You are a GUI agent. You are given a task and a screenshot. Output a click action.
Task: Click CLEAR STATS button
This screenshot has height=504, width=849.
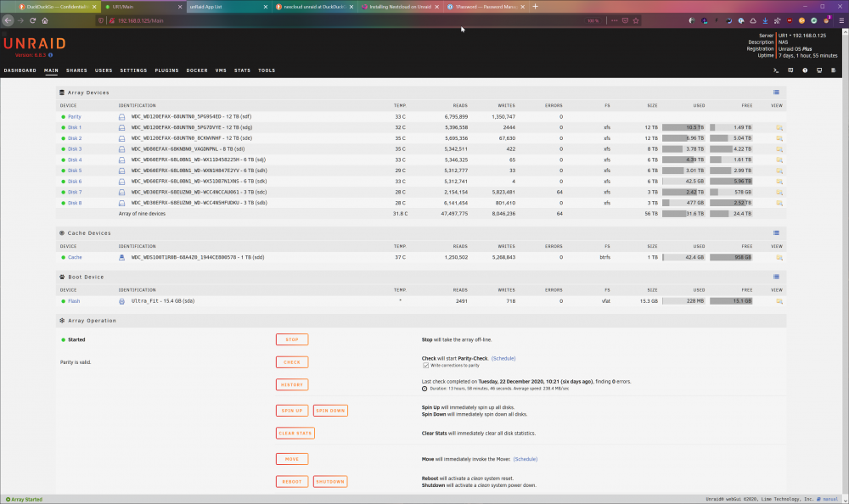click(x=295, y=434)
